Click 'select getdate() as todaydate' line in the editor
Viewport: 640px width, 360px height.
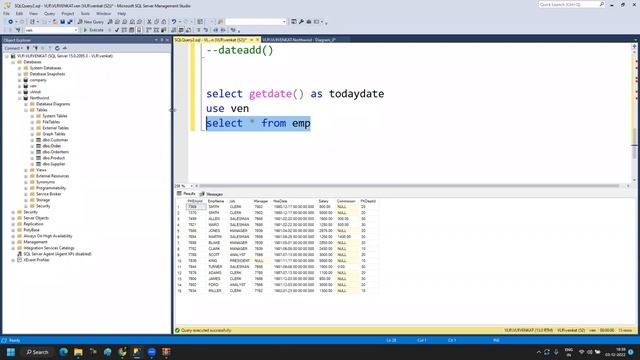click(295, 94)
